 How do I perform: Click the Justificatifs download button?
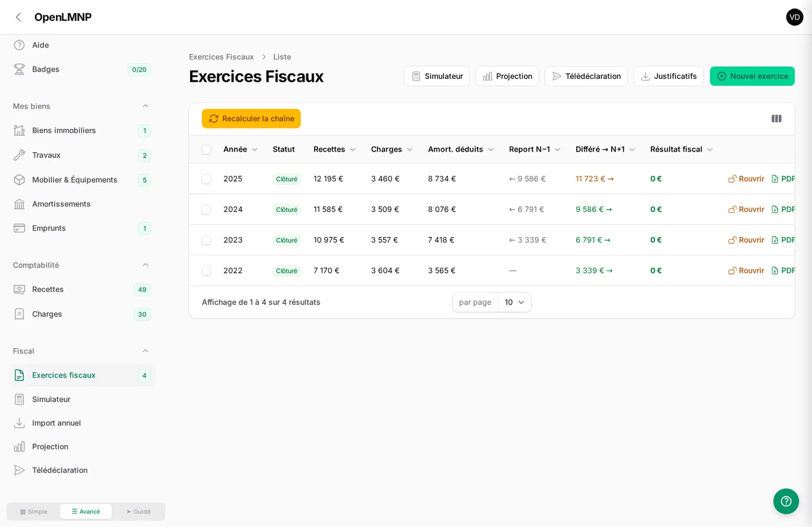[668, 76]
